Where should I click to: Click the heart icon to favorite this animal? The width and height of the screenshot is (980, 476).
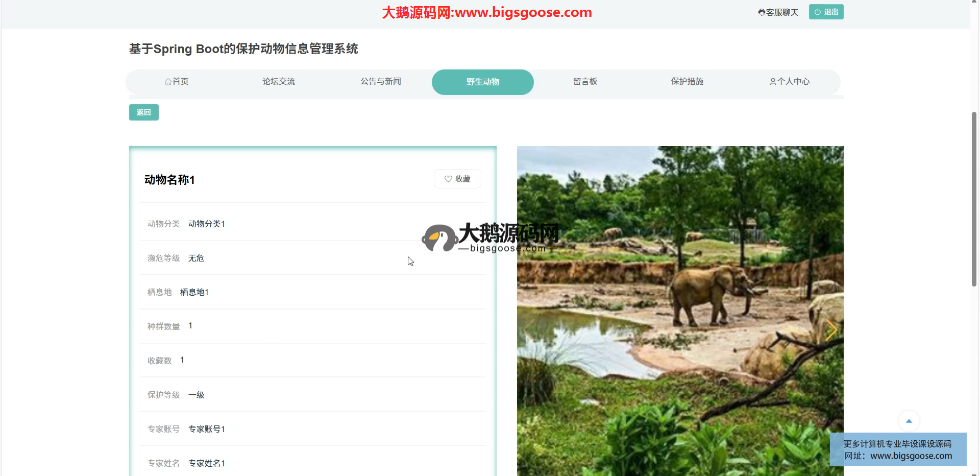point(448,179)
